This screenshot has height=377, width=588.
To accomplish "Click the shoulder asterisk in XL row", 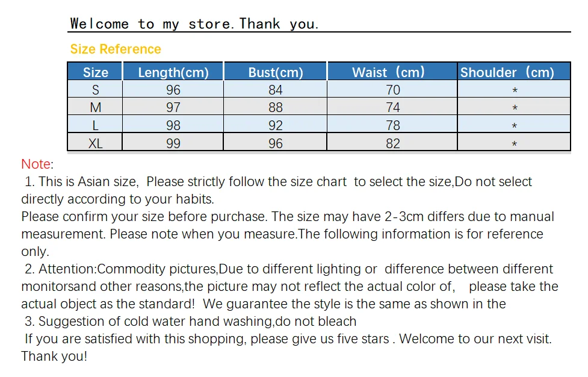I will [x=515, y=145].
